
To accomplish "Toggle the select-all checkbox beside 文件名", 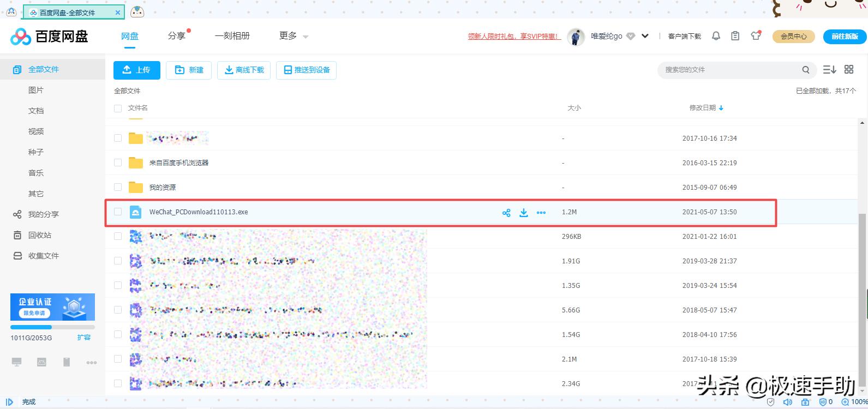I will pyautogui.click(x=117, y=109).
